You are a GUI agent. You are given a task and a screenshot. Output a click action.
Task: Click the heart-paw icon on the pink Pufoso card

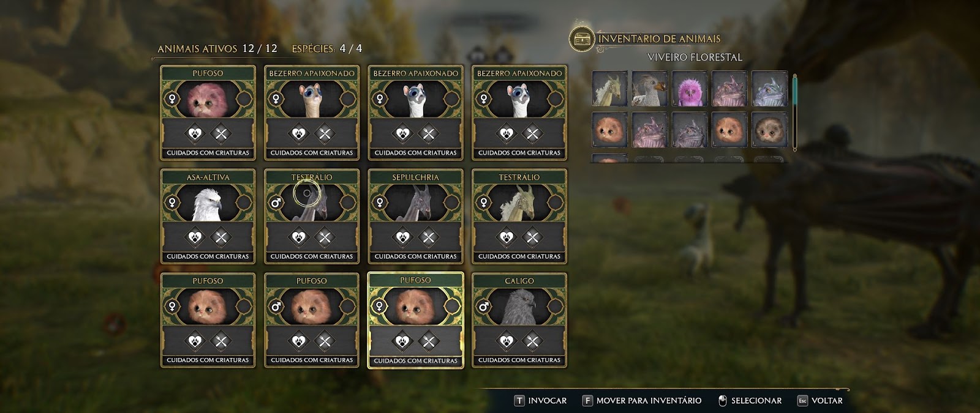point(195,133)
